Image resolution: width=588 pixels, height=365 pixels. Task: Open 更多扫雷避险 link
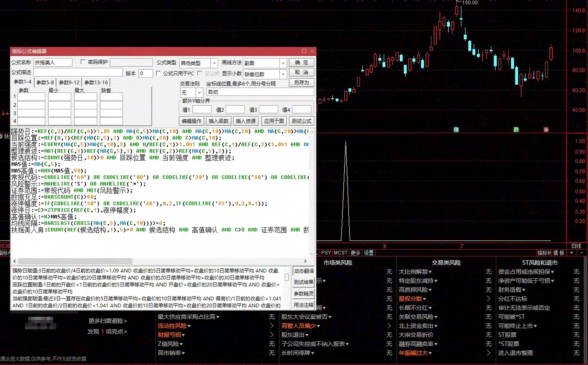tap(108, 321)
